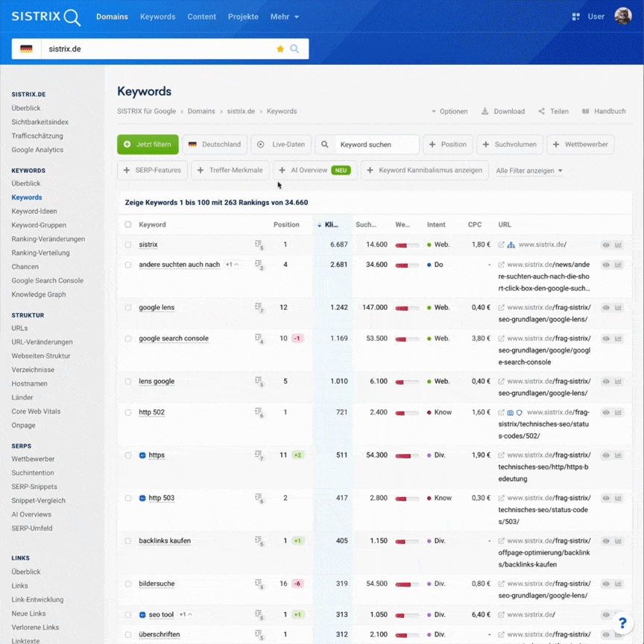
Task: Click the favorite star icon in search bar
Action: 280,49
